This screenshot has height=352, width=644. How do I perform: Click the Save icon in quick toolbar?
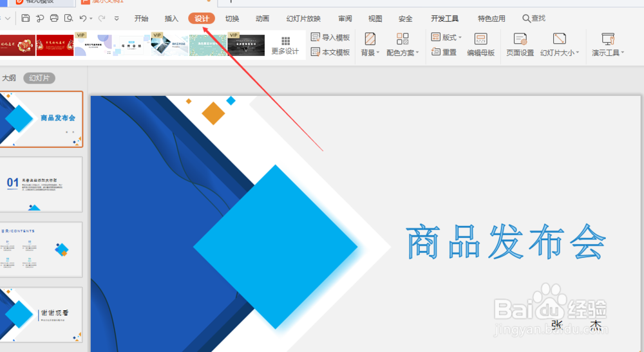26,18
